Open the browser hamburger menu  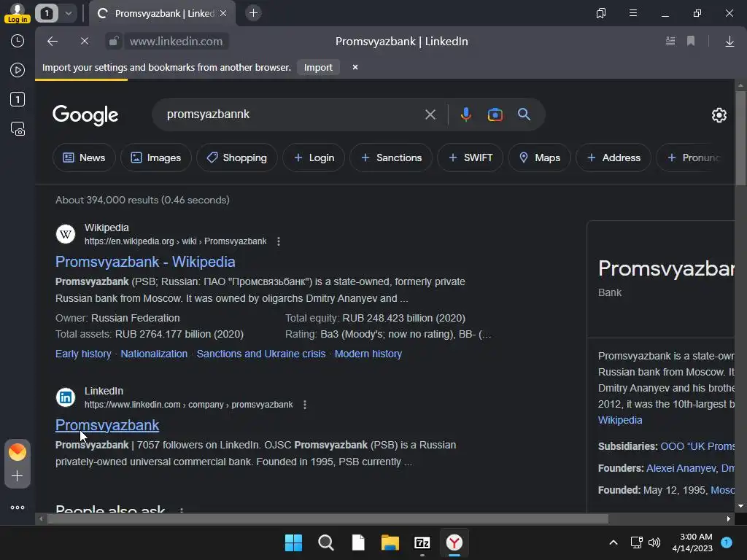[x=633, y=13]
